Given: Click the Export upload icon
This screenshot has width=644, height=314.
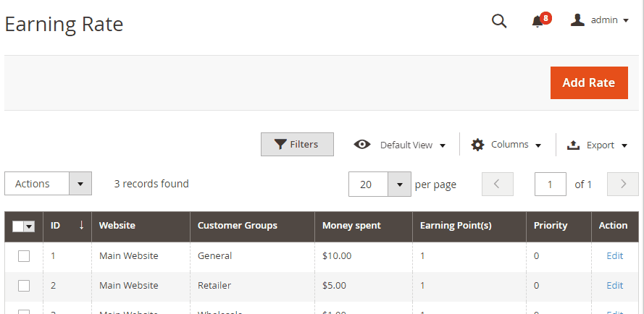Looking at the screenshot, I should coord(573,145).
